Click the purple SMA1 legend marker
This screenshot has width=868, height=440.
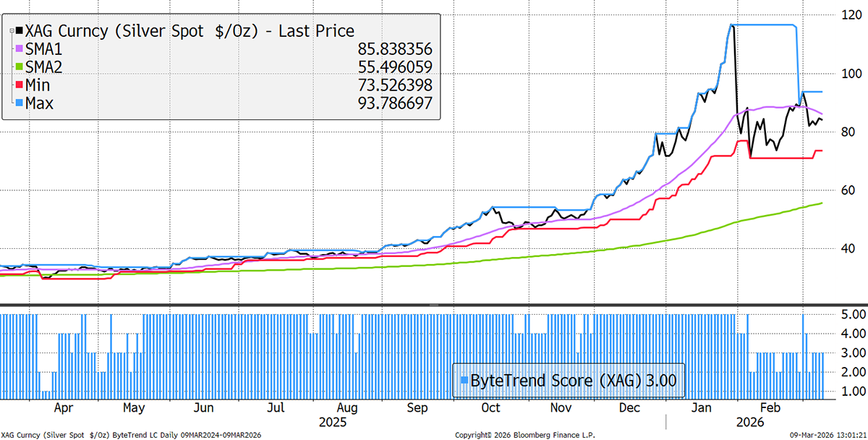click(19, 50)
